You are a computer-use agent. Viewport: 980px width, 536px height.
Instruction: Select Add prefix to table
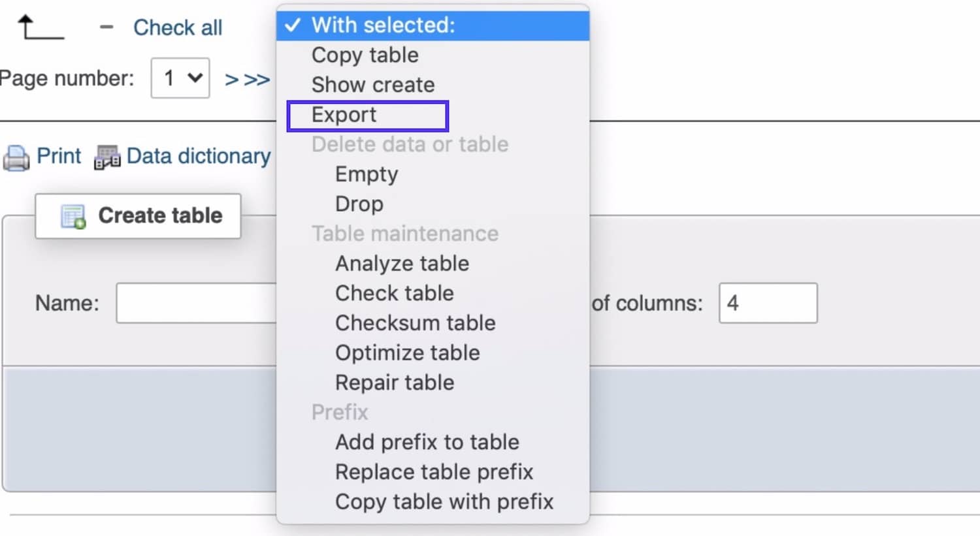[427, 441]
